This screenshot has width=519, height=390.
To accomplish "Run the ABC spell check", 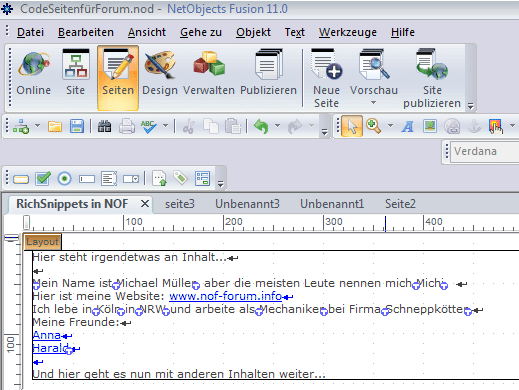I will [x=149, y=127].
